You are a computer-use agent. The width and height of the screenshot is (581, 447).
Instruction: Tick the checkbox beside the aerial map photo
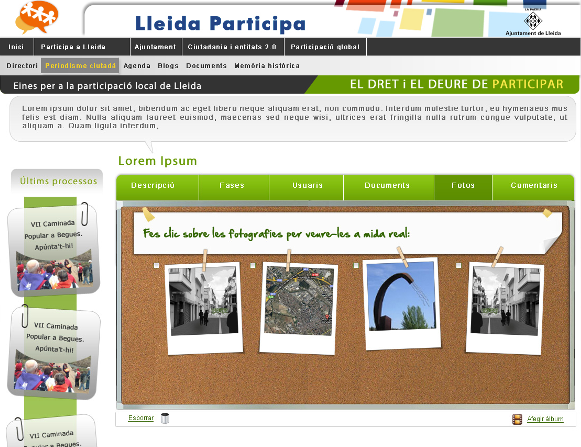tap(253, 265)
